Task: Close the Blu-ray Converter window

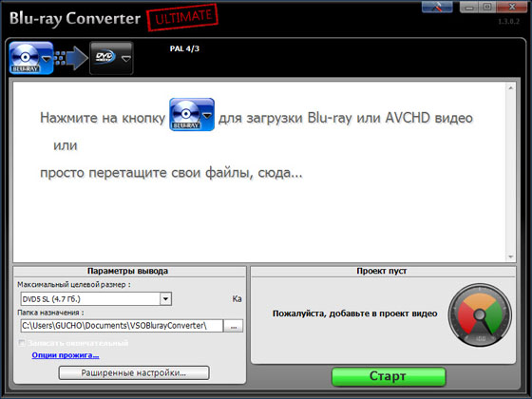Action: [512, 7]
